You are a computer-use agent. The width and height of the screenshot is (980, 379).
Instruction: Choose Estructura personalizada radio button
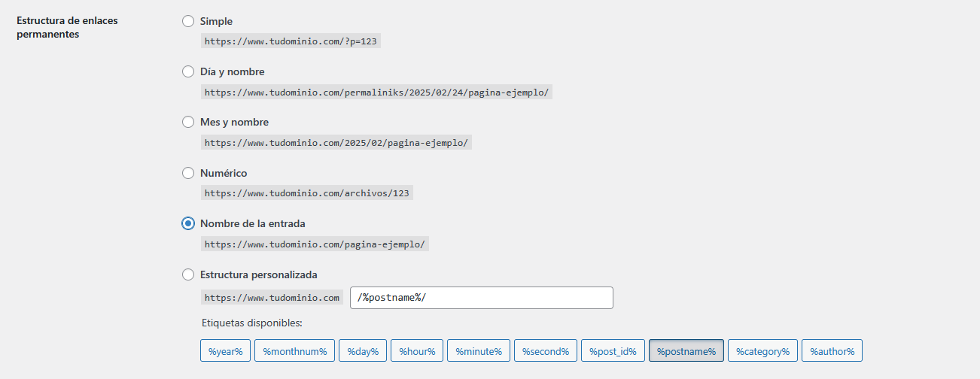coord(188,274)
